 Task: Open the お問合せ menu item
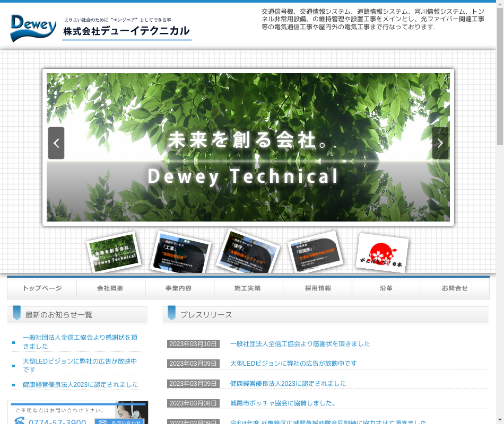(x=455, y=288)
